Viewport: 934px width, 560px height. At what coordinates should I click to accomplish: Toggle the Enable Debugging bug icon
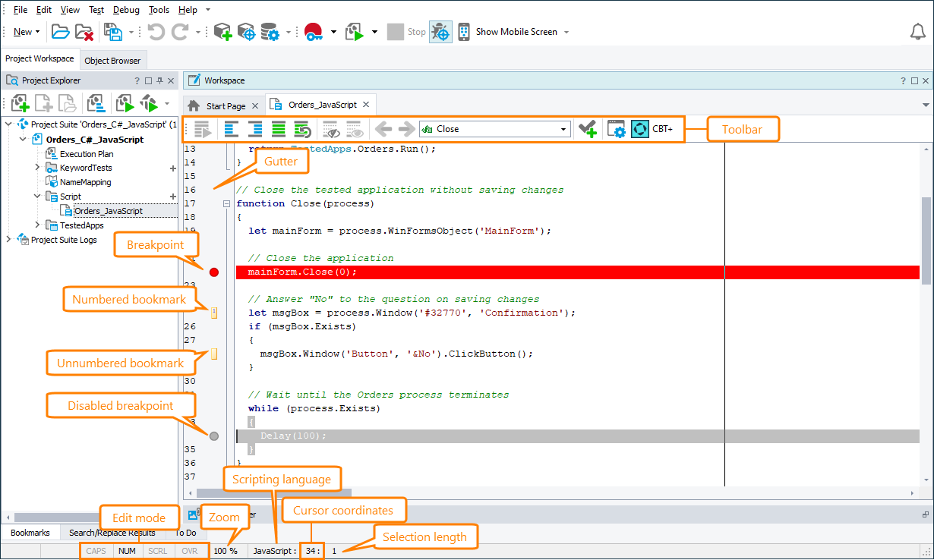pos(440,32)
